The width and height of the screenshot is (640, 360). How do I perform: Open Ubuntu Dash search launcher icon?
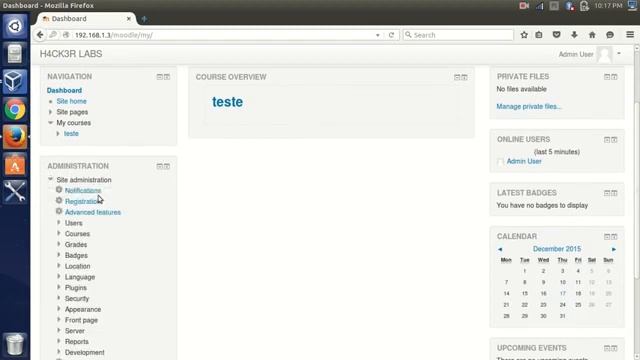click(x=15, y=27)
